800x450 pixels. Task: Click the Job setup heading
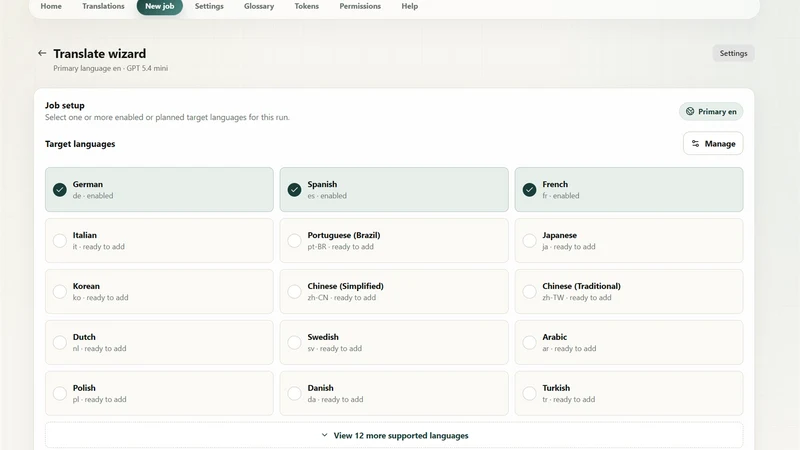point(65,106)
